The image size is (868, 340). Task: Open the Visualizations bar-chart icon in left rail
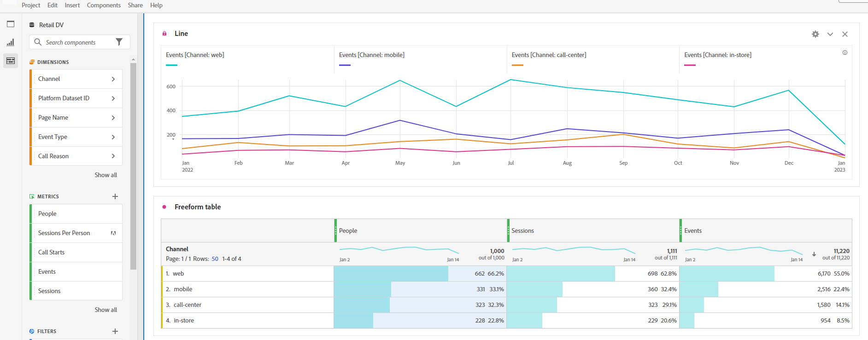pyautogui.click(x=11, y=42)
